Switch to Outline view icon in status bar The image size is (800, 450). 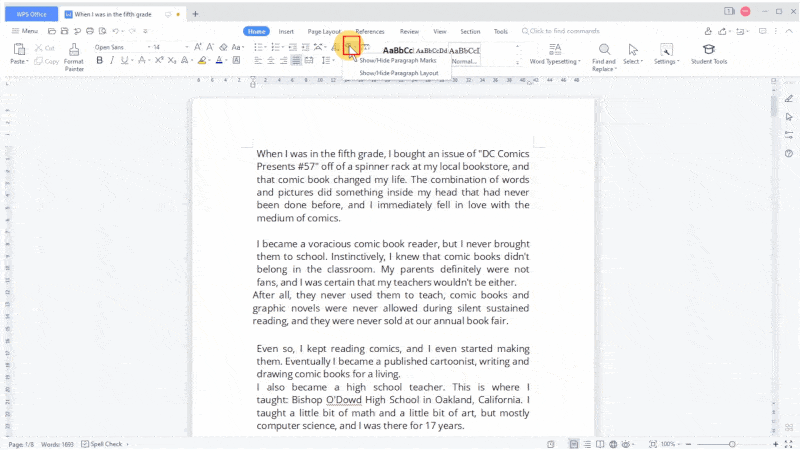[587, 444]
